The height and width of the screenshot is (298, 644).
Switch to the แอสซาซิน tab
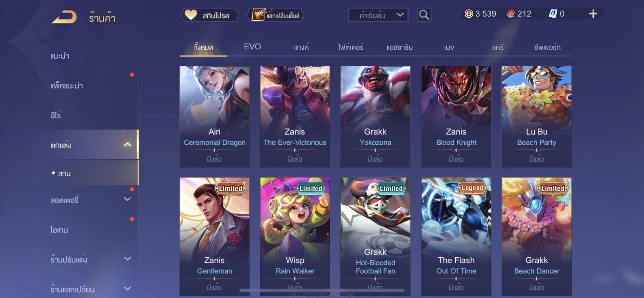(400, 47)
